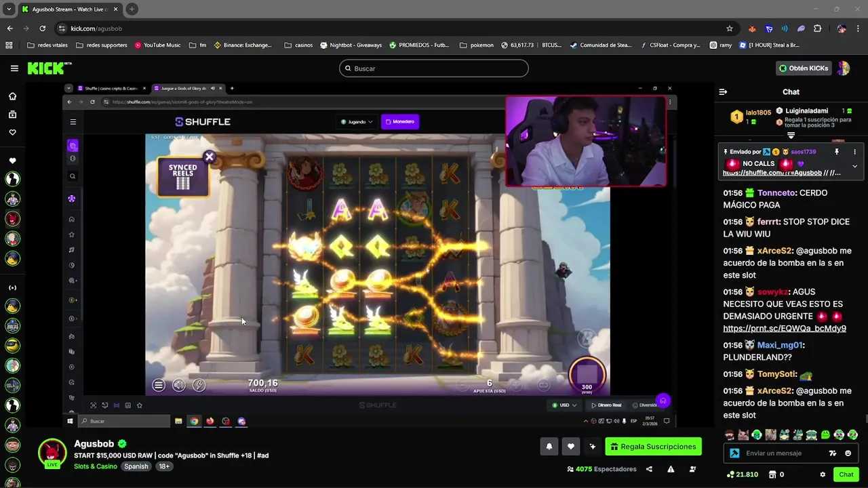The width and height of the screenshot is (868, 488).
Task: Open user profile avatar on Kick
Action: [x=844, y=68]
